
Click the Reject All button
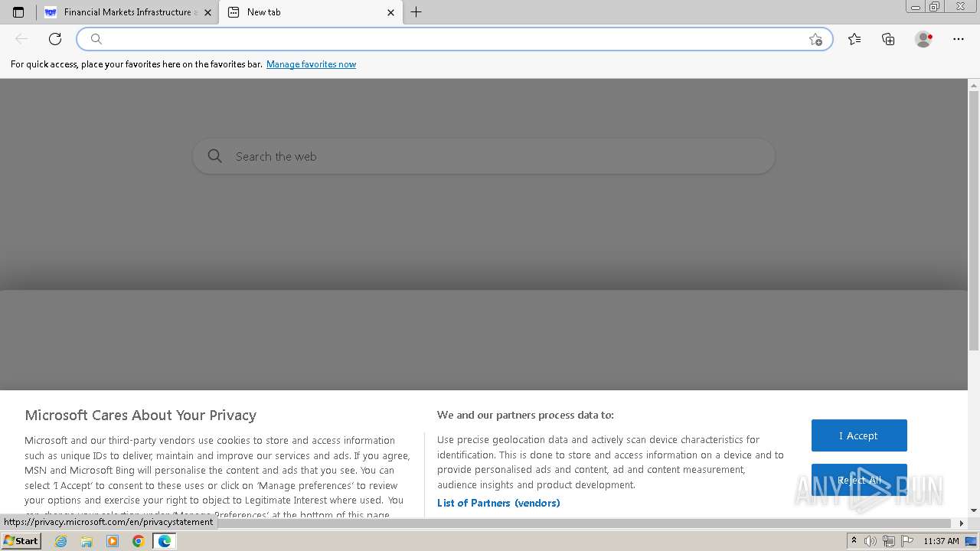859,480
